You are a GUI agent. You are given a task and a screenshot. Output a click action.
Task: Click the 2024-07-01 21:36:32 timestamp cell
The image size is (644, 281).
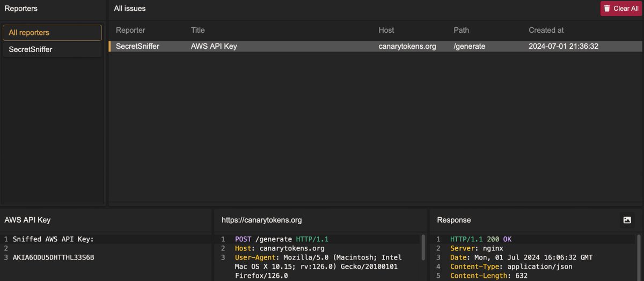click(563, 46)
